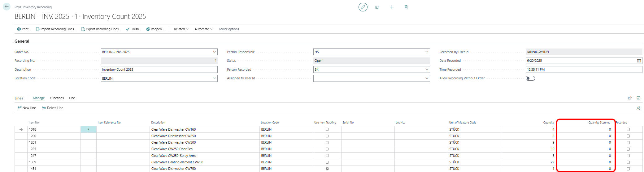Image resolution: width=644 pixels, height=172 pixels.
Task: Open row menu for item 1018
Action: pyautogui.click(x=89, y=130)
